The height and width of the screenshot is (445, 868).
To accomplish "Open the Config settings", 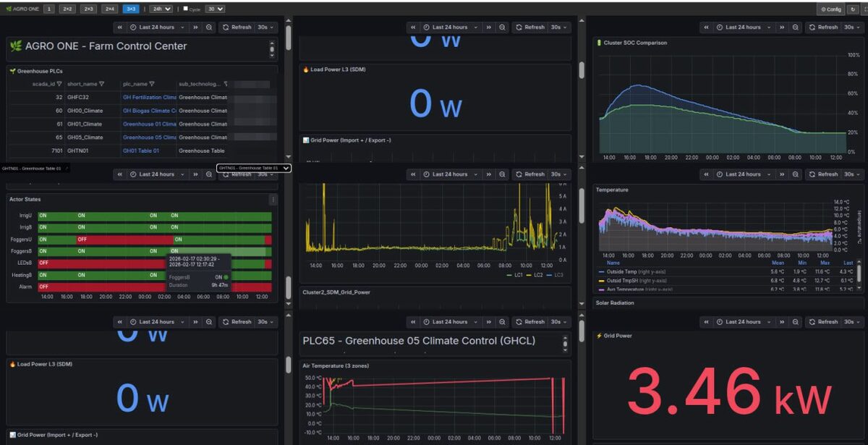I will [x=831, y=9].
